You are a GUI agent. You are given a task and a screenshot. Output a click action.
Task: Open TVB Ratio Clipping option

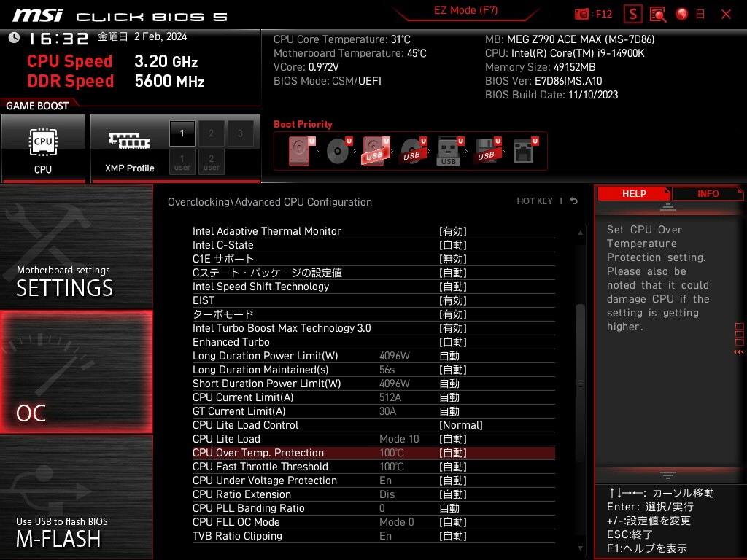(373, 536)
